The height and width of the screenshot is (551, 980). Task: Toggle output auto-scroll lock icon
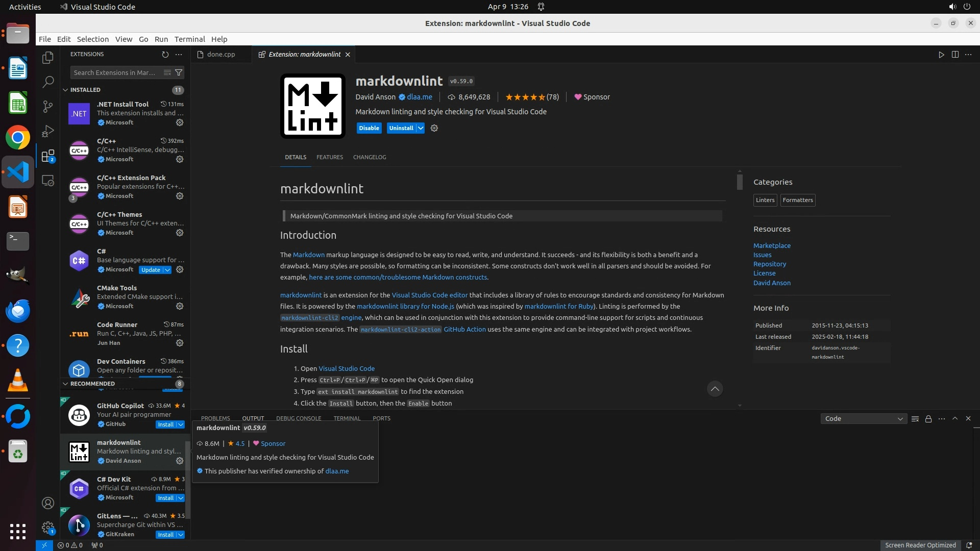click(928, 419)
